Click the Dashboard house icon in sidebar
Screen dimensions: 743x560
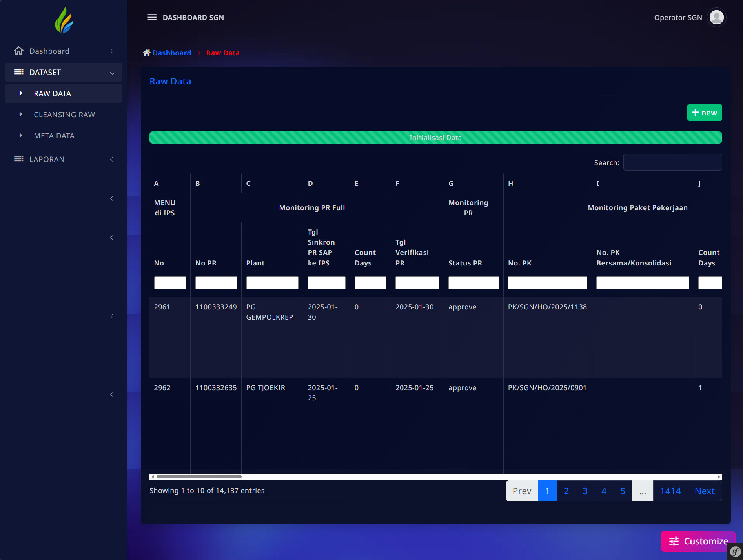coord(18,51)
